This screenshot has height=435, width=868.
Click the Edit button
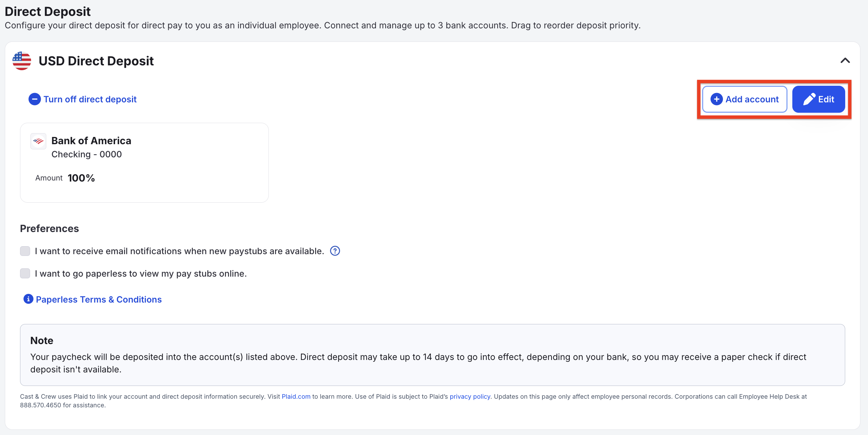[x=819, y=99]
